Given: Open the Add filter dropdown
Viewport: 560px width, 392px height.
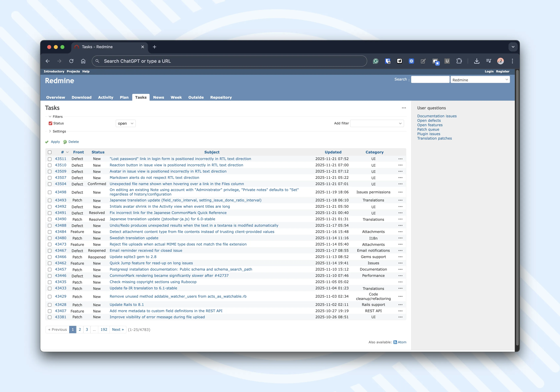Looking at the screenshot, I should [x=377, y=123].
